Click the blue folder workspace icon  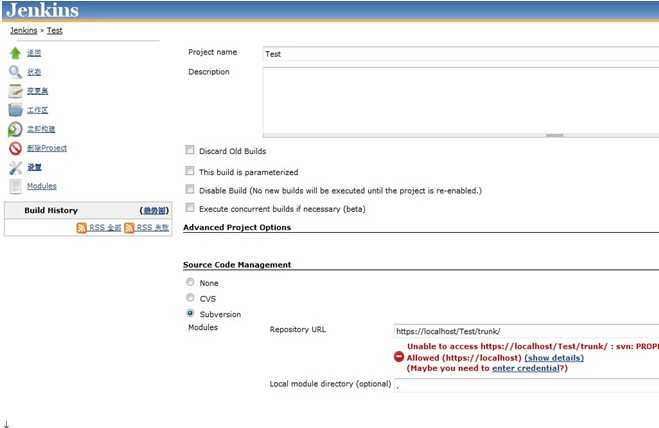[x=16, y=110]
